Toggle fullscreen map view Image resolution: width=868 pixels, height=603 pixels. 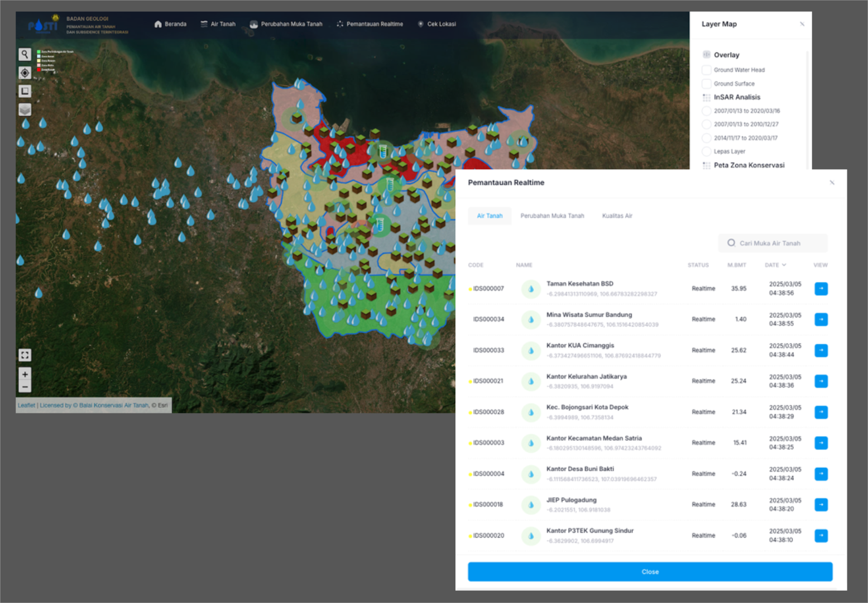pyautogui.click(x=25, y=355)
